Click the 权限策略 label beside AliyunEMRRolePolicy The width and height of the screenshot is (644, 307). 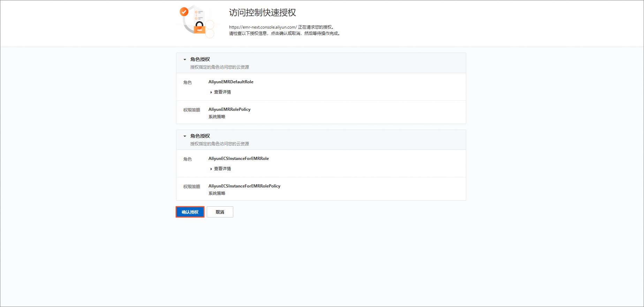pos(192,110)
